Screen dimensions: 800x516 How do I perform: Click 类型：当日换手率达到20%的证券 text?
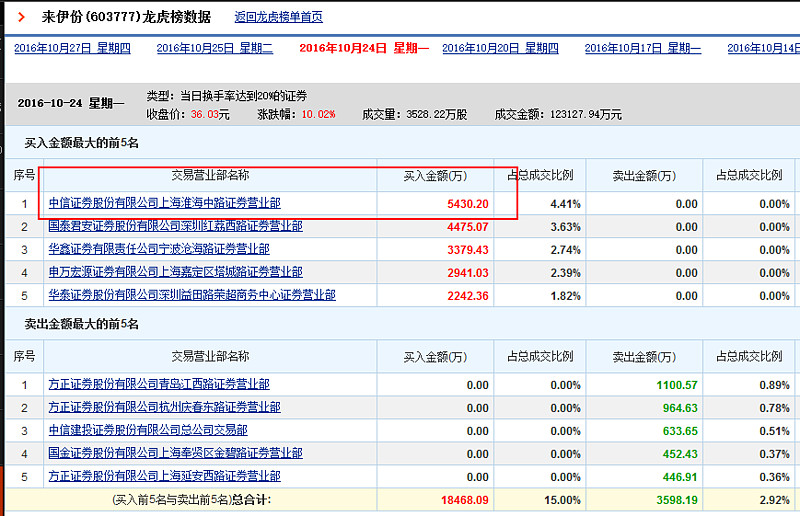[x=227, y=96]
